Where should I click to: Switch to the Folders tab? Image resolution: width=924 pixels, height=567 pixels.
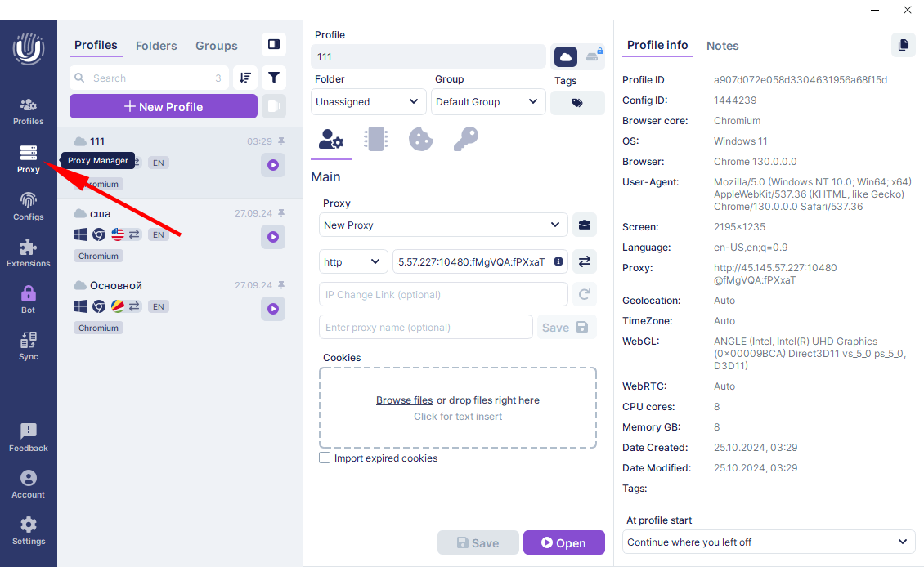156,46
